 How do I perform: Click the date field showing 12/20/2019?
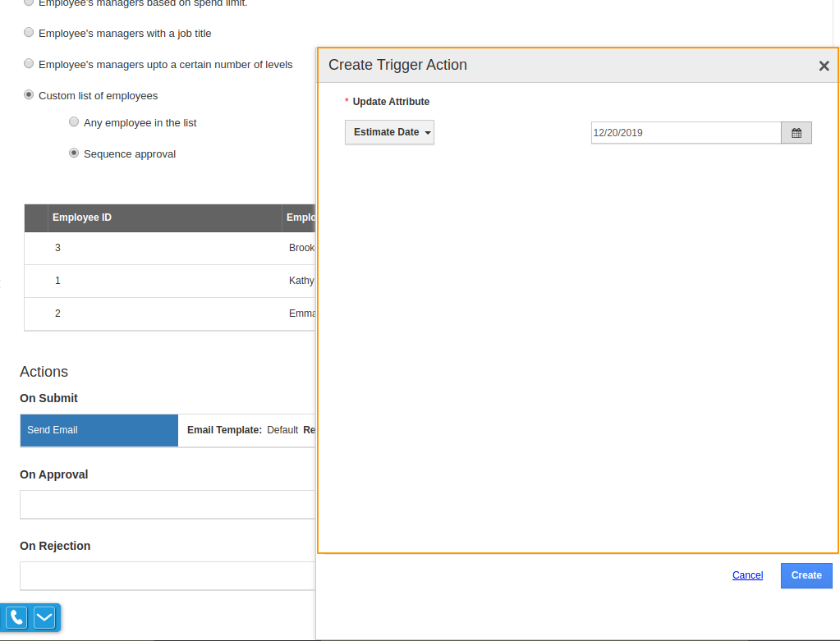point(685,133)
